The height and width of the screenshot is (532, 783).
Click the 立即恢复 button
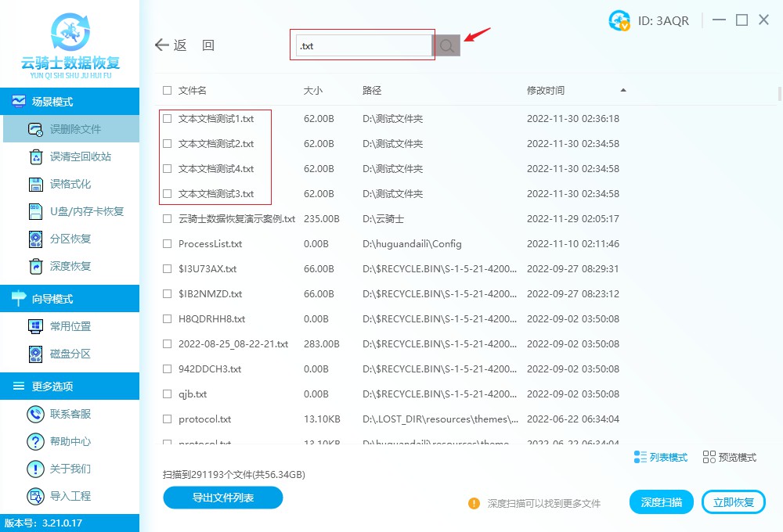click(x=733, y=502)
